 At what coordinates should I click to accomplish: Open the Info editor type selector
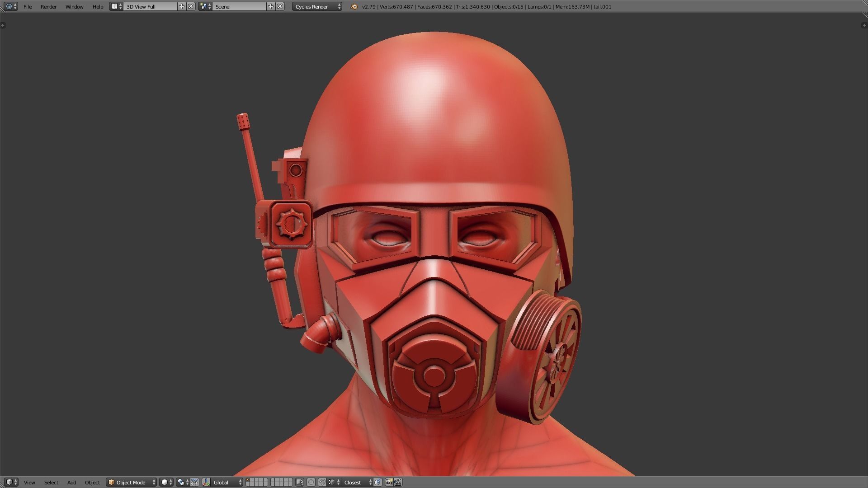coord(11,6)
